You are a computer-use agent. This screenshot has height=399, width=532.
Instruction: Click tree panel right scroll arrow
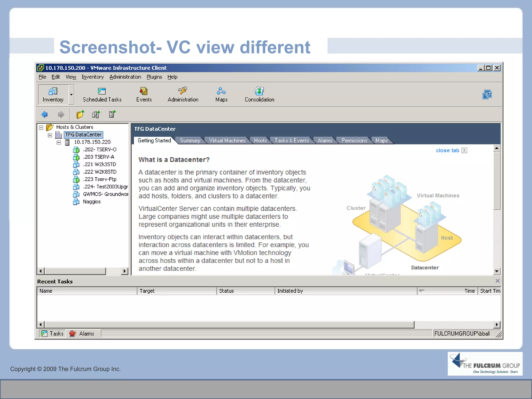coord(124,271)
